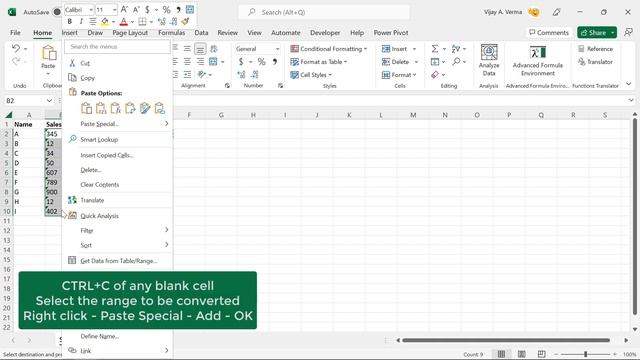The height and width of the screenshot is (360, 640).
Task: Click the Undo arrow icon
Action: click(16, 49)
